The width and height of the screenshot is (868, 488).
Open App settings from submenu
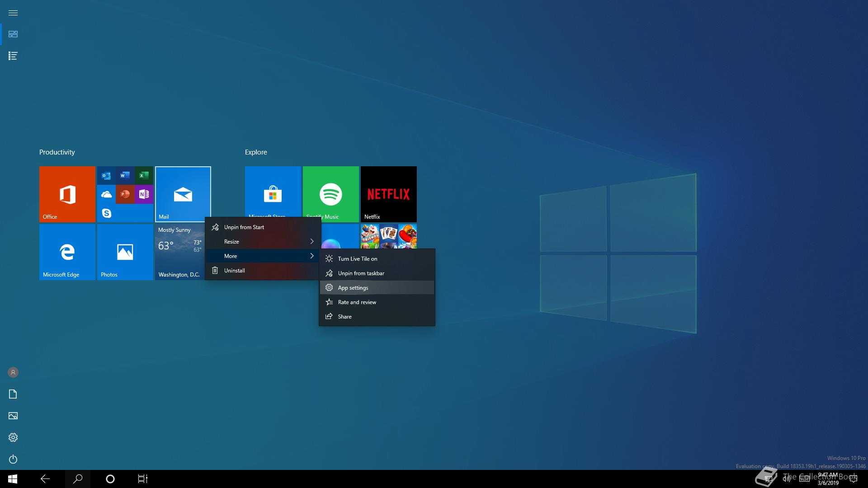377,288
